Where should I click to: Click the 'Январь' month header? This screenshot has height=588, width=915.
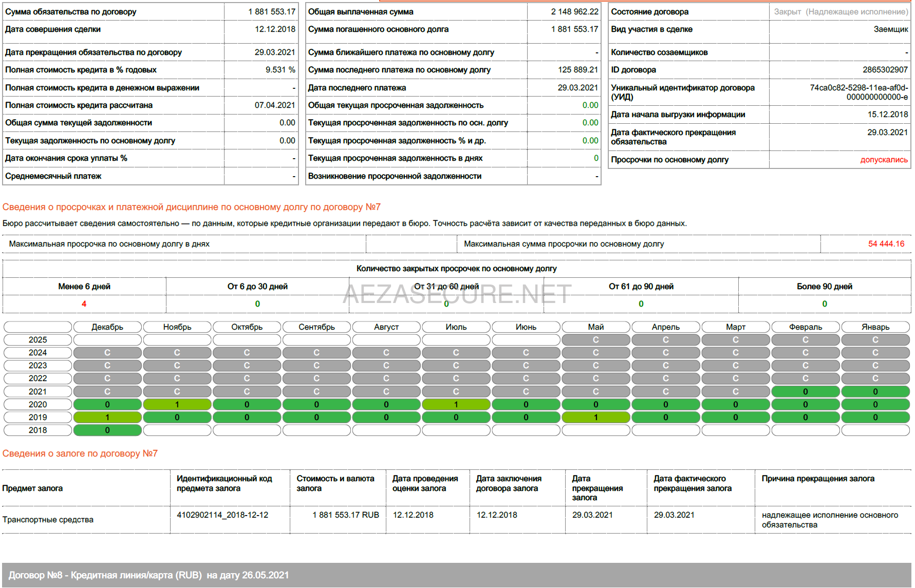(875, 327)
